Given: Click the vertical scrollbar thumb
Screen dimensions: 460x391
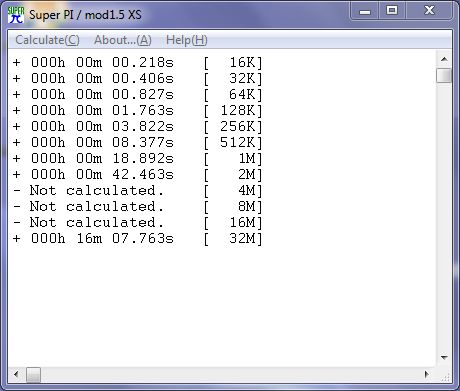Looking at the screenshot, I should click(x=444, y=75).
